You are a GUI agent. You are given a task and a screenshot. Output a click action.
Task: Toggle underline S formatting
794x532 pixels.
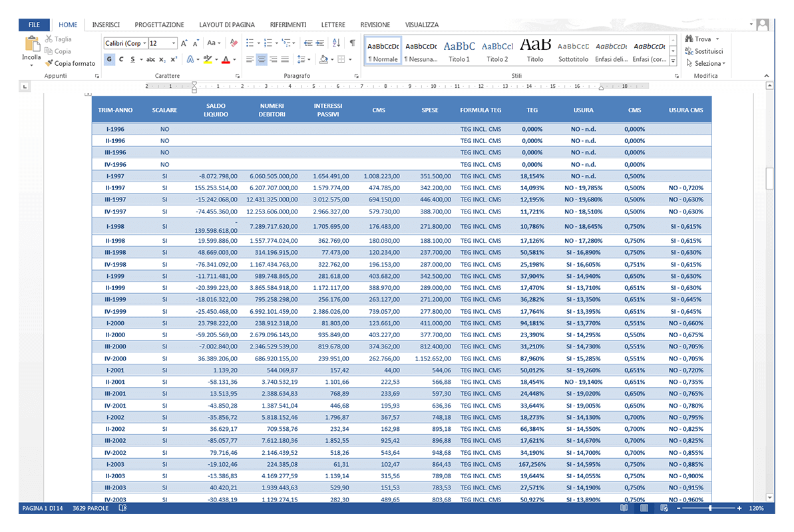[132, 59]
